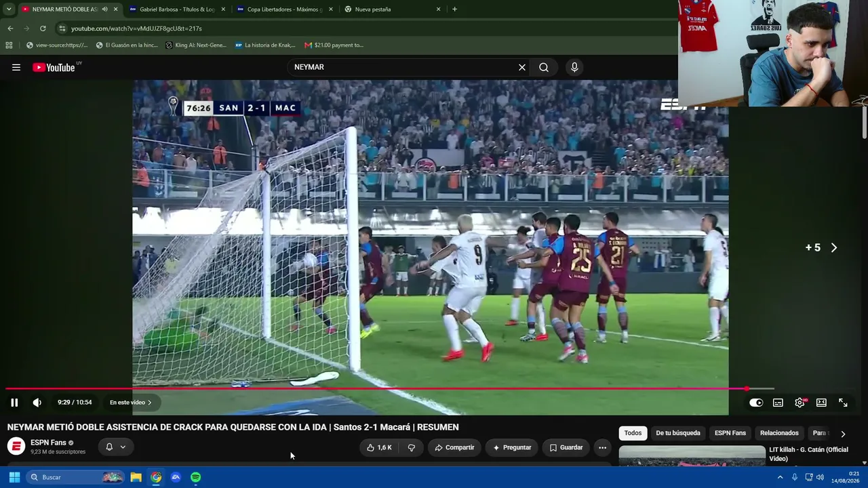This screenshot has width=868, height=488.
Task: Open the system tray volume icon
Action: coord(820,477)
